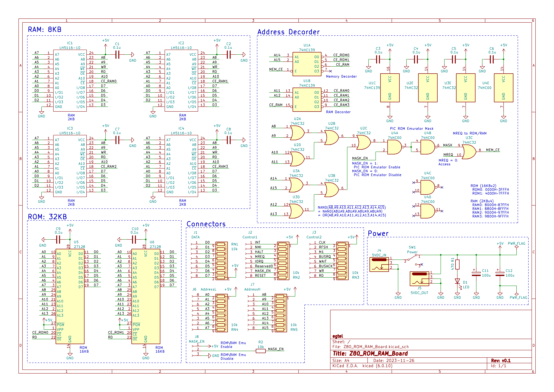Select the IC1 LH5116-10 RAM chip body
Image resolution: width=554 pixels, height=392 pixels.
click(x=70, y=81)
